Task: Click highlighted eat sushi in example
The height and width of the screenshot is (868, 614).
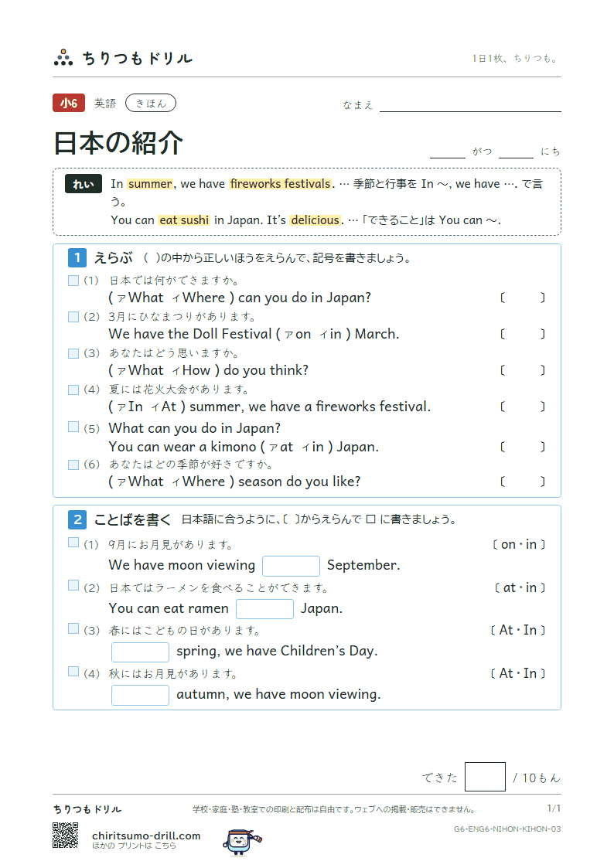Action: 184,220
